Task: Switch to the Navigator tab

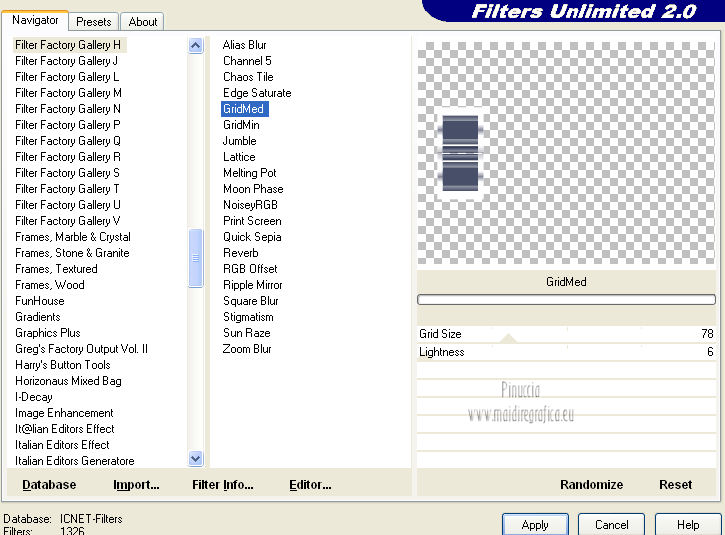Action: pyautogui.click(x=35, y=20)
